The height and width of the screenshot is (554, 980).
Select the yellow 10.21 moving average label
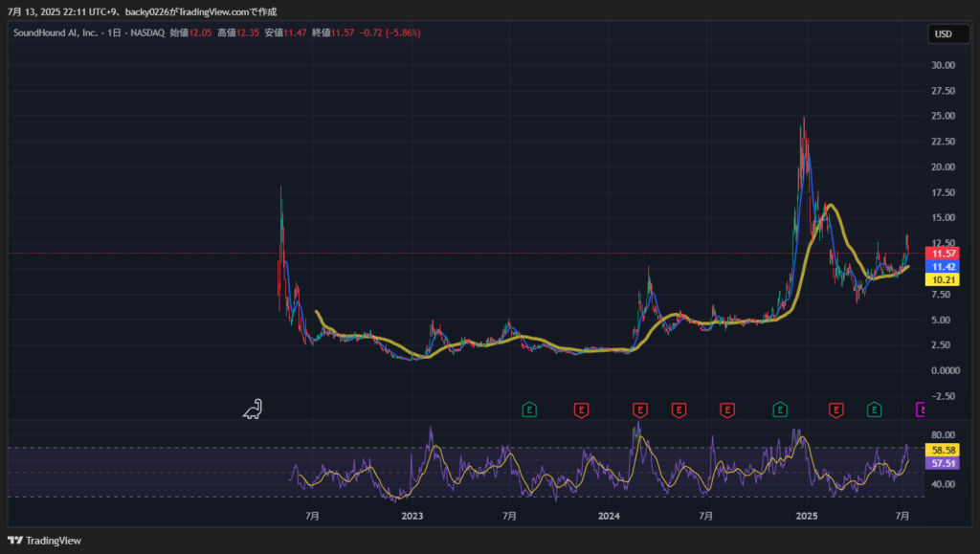tap(943, 279)
